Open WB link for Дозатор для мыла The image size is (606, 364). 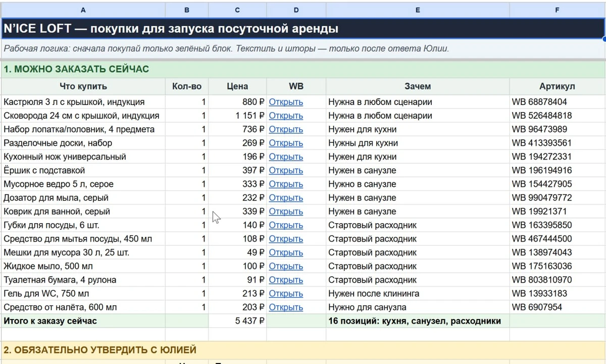(286, 198)
